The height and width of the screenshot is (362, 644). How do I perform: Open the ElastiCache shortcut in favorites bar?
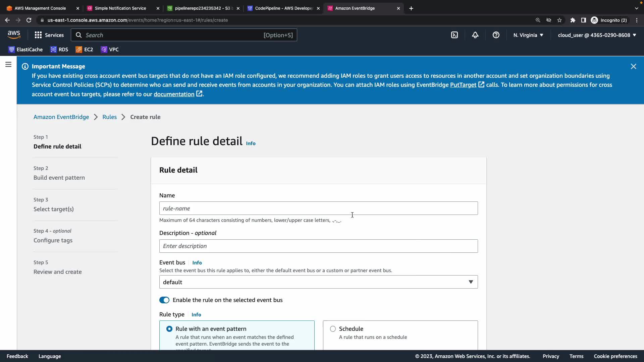[x=25, y=50]
